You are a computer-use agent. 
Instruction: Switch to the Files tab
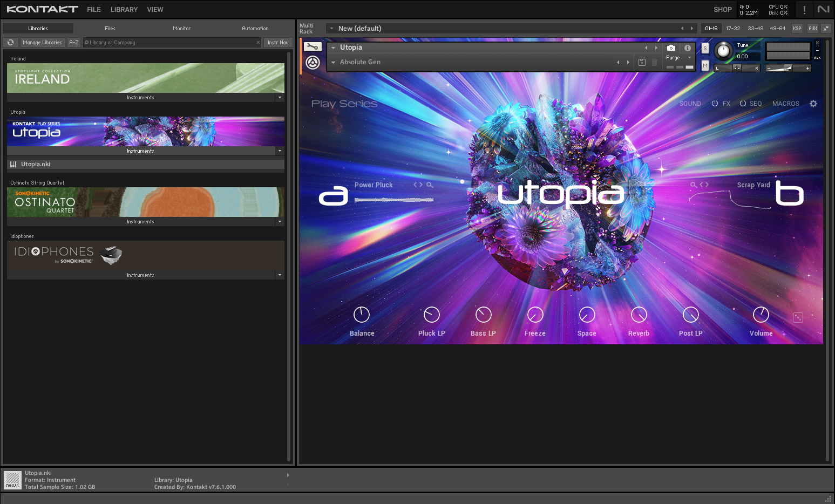pyautogui.click(x=110, y=28)
